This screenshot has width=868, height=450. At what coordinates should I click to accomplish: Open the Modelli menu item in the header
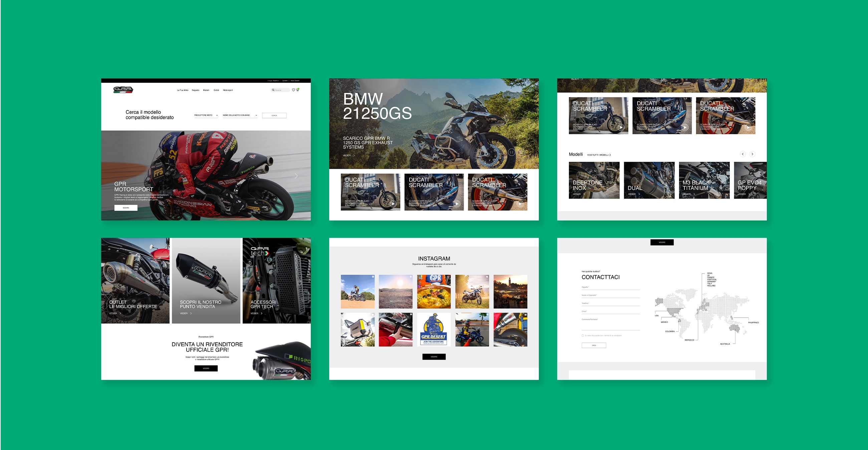coord(206,90)
